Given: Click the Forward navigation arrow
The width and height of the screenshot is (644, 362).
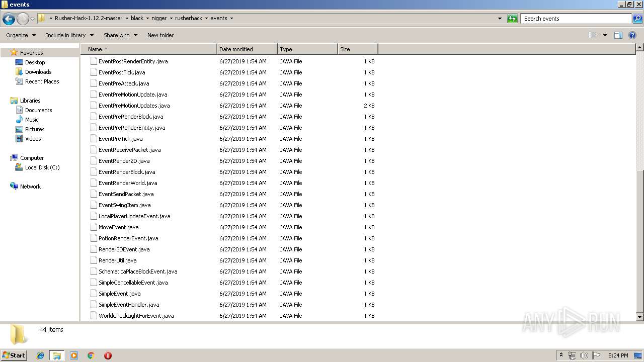Looking at the screenshot, I should point(23,19).
